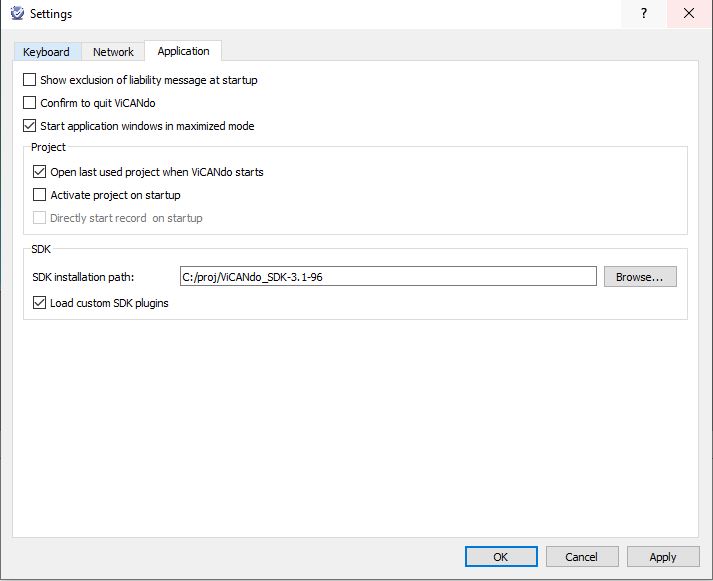This screenshot has width=713, height=581.
Task: Click the question mark help button
Action: coord(643,13)
